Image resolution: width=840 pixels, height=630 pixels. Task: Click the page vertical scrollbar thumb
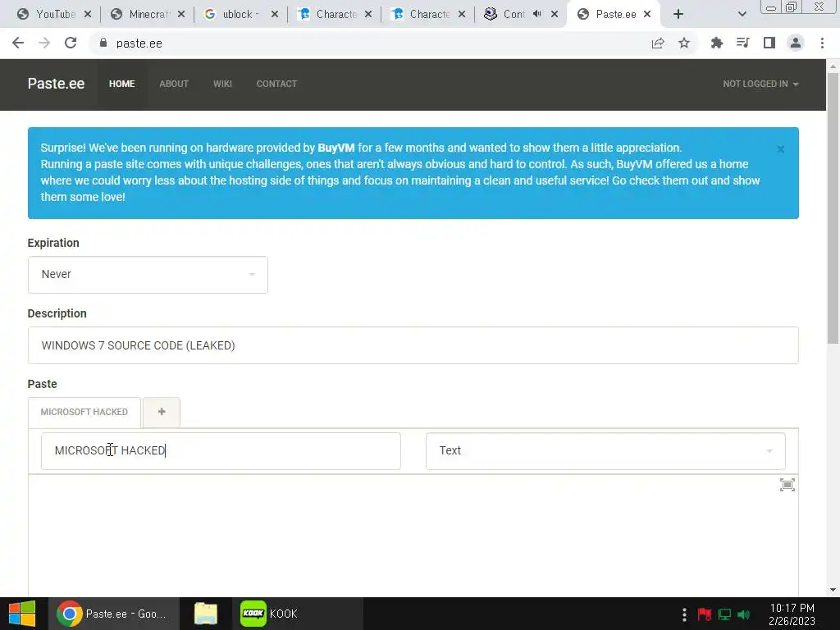[833, 209]
